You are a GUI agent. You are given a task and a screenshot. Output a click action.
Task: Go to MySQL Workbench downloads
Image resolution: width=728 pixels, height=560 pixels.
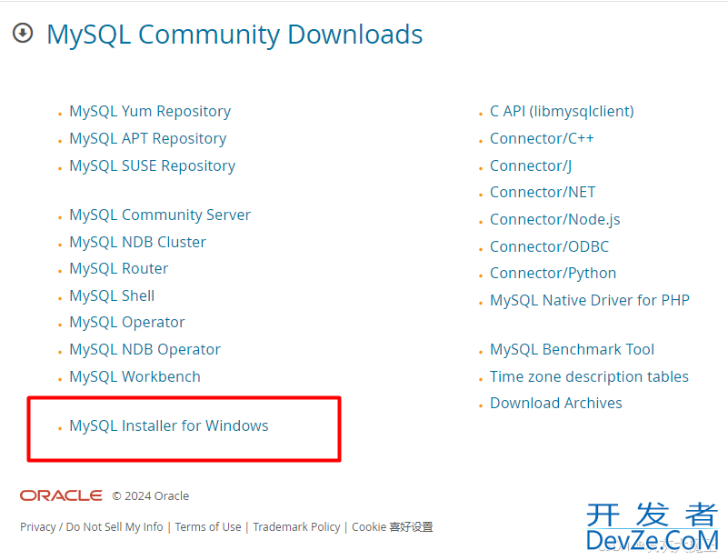135,376
